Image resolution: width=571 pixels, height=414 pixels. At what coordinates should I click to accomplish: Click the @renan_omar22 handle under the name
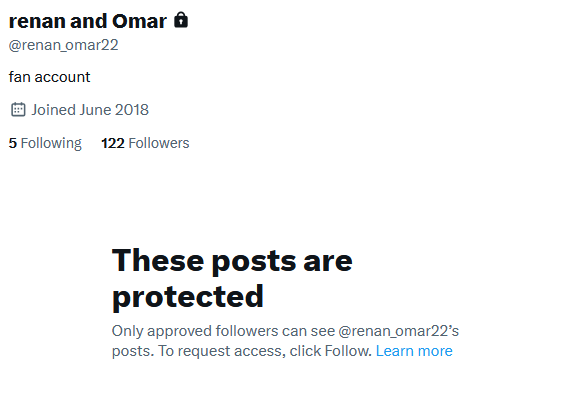(63, 45)
